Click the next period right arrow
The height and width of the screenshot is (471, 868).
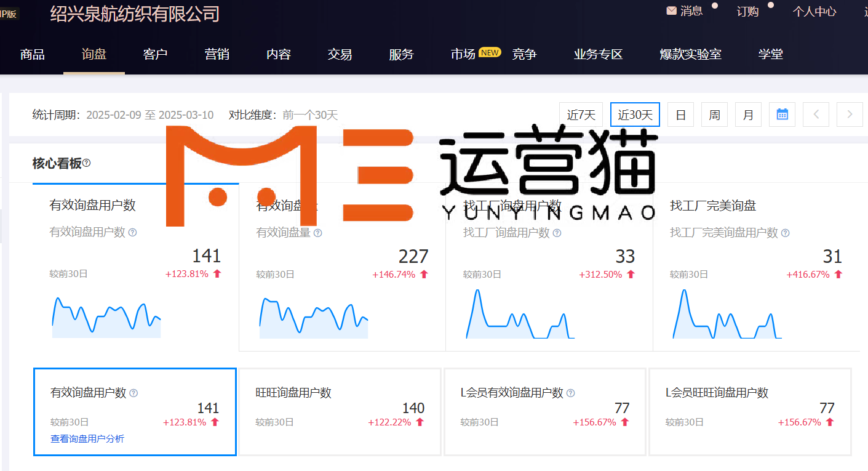click(x=850, y=115)
